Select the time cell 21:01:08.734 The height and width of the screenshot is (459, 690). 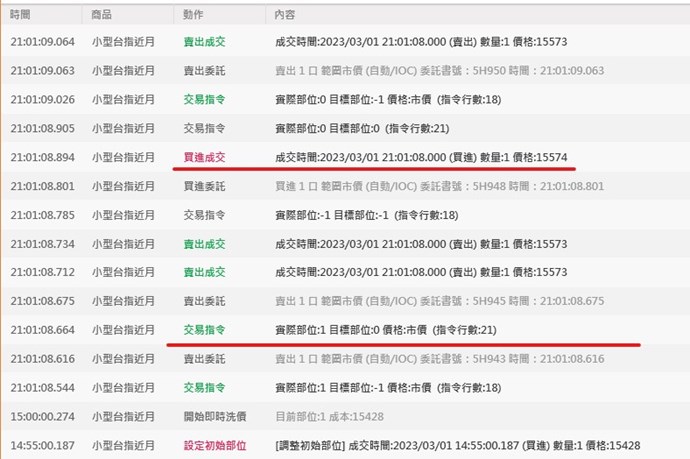click(x=43, y=244)
